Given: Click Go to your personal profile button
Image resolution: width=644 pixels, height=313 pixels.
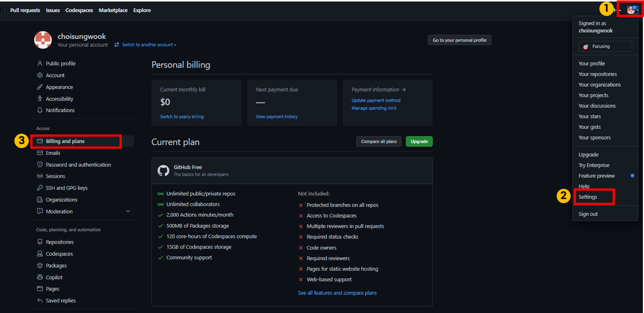Looking at the screenshot, I should [459, 40].
